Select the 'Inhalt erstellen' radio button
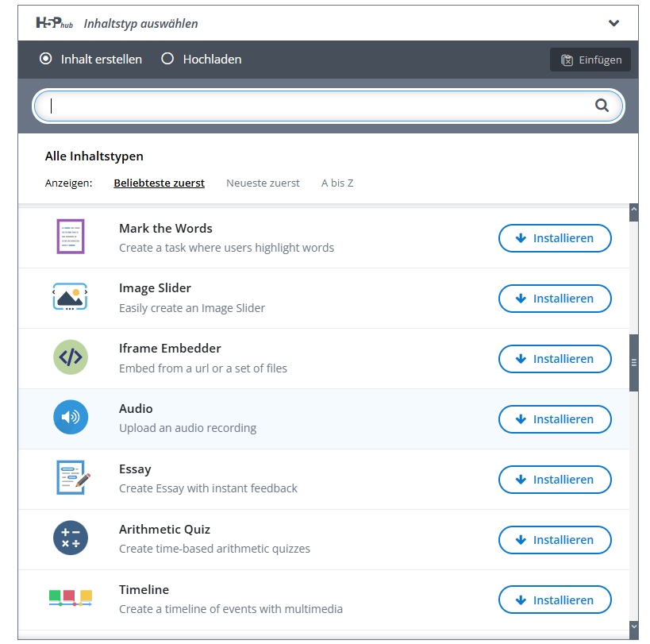650x644 pixels. point(46,59)
